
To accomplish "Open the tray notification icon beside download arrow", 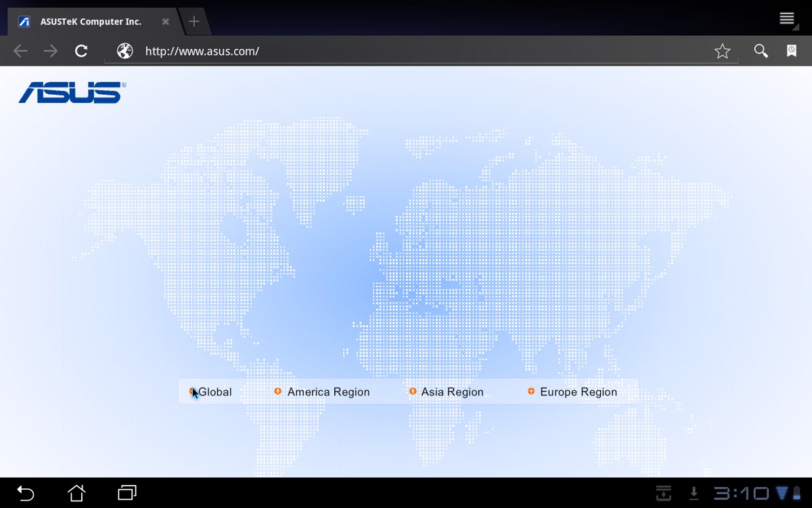I will [664, 493].
